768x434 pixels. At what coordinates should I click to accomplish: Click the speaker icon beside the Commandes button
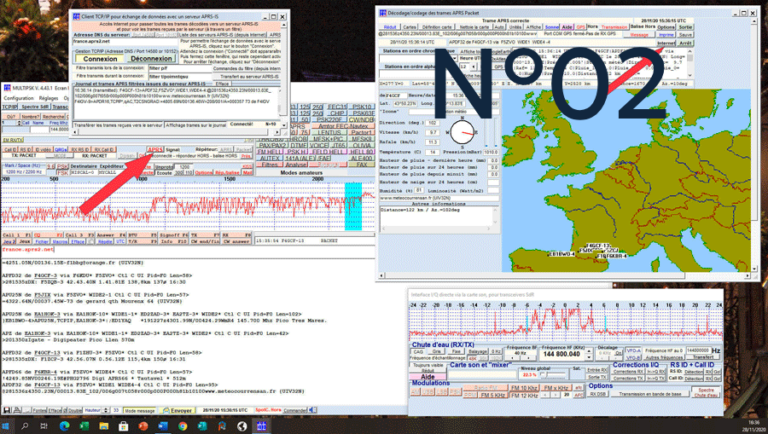pos(312,410)
